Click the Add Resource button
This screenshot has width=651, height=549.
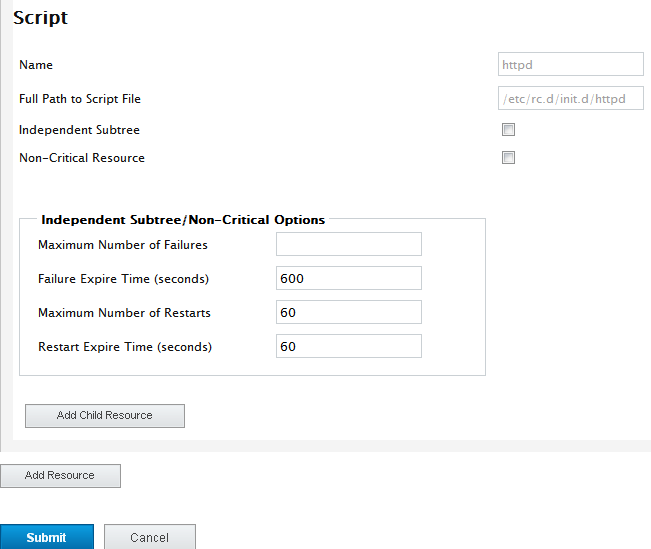pyautogui.click(x=60, y=475)
